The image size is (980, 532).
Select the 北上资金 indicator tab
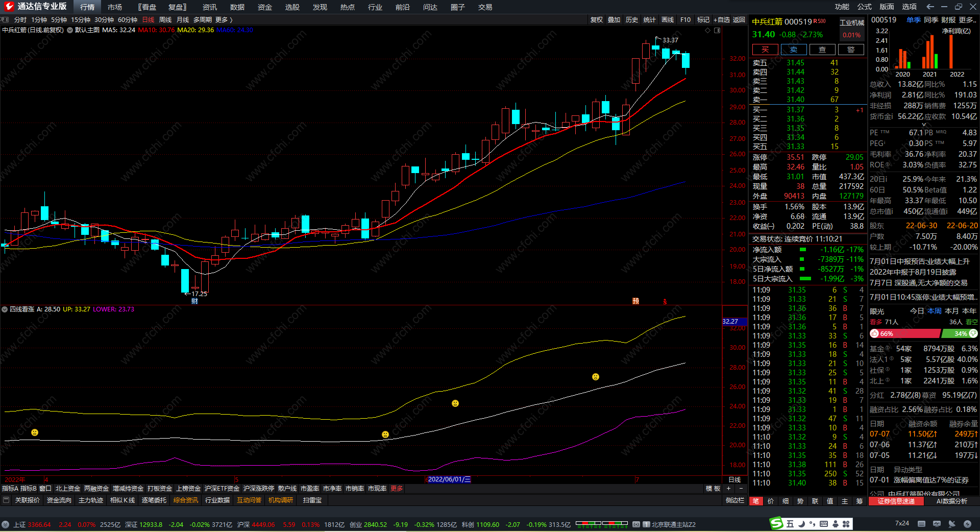pyautogui.click(x=68, y=489)
